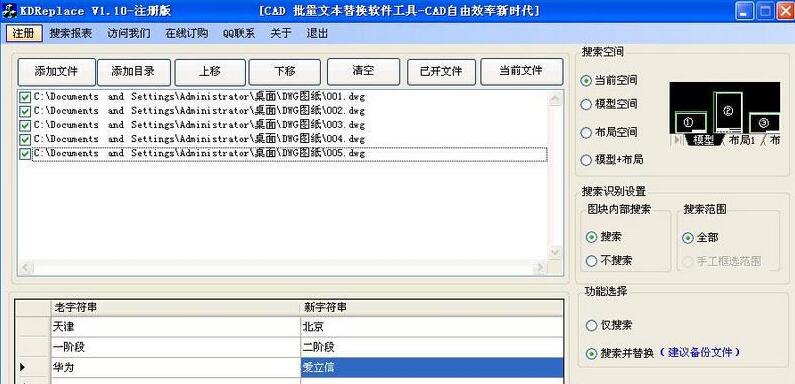Click the 退出 menu item
Image resolution: width=795 pixels, height=384 pixels.
tap(317, 34)
